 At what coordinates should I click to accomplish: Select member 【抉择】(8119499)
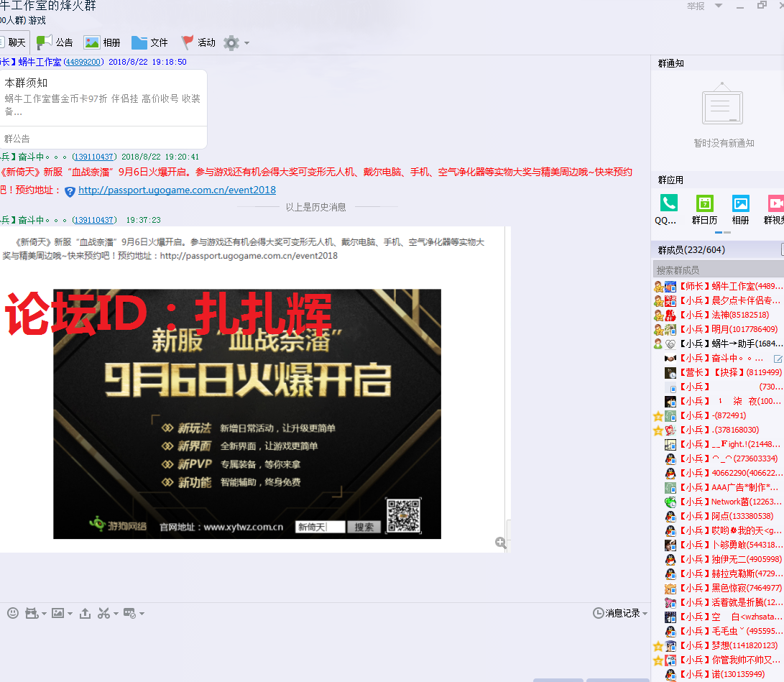[718, 372]
